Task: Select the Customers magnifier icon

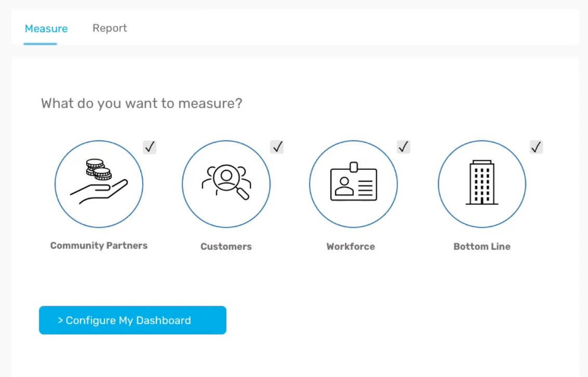Action: 226,184
